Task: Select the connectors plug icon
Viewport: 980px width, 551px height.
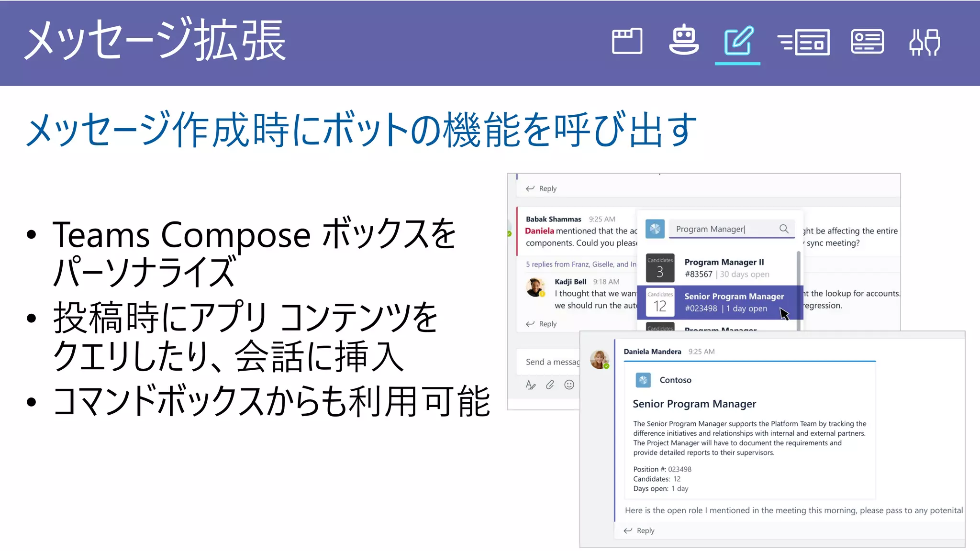Action: [924, 42]
